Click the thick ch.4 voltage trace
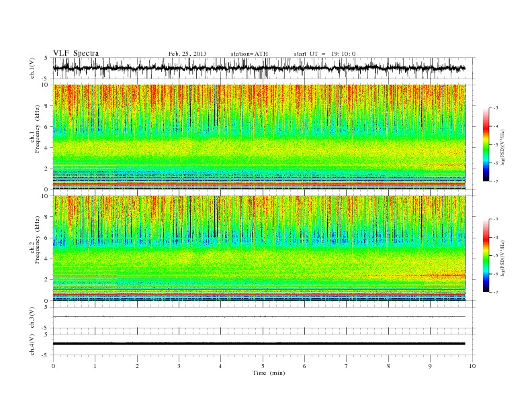This screenshot has width=532, height=411. point(259,344)
